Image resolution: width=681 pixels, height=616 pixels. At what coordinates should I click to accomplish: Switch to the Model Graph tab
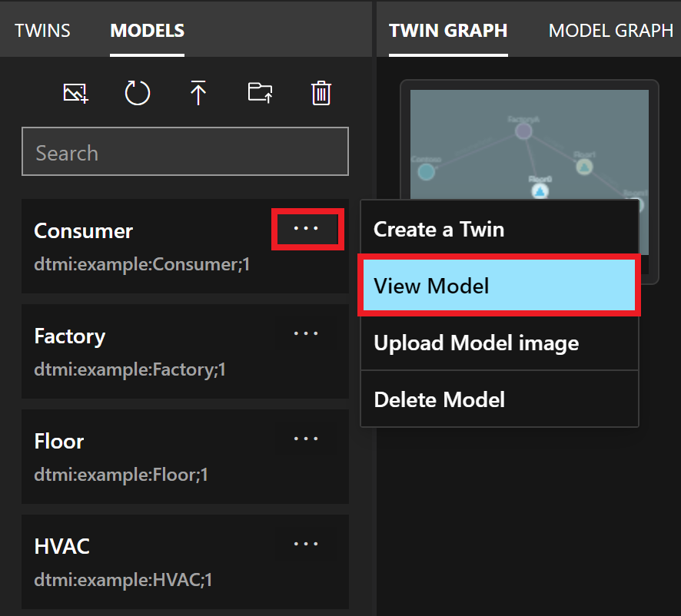click(x=610, y=31)
